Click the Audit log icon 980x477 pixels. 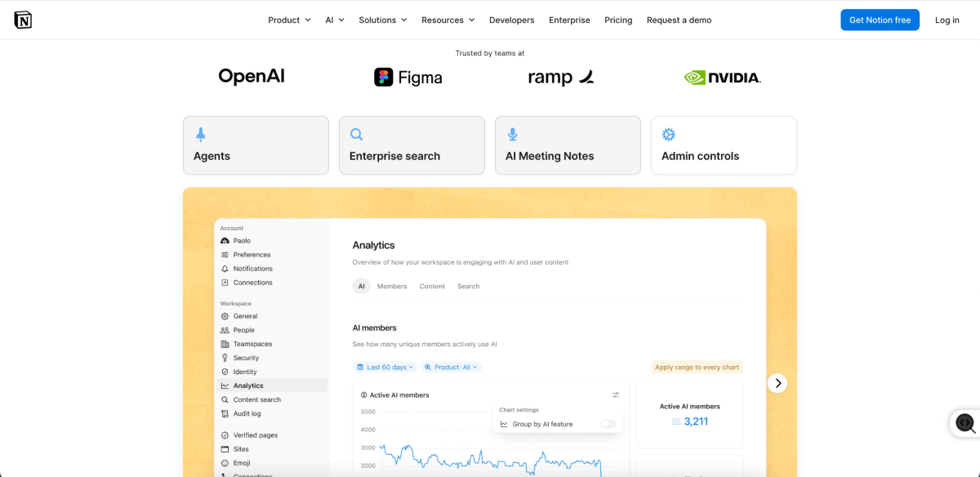coord(225,413)
